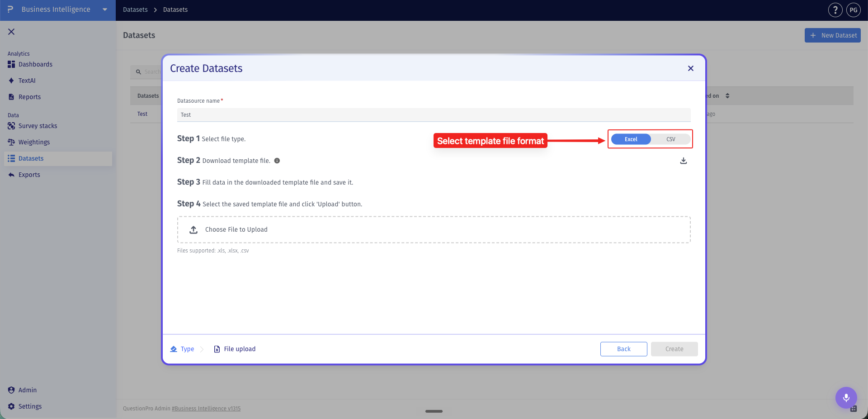Viewport: 868px width, 419px height.
Task: Click the Datasets list icon
Action: point(11,158)
